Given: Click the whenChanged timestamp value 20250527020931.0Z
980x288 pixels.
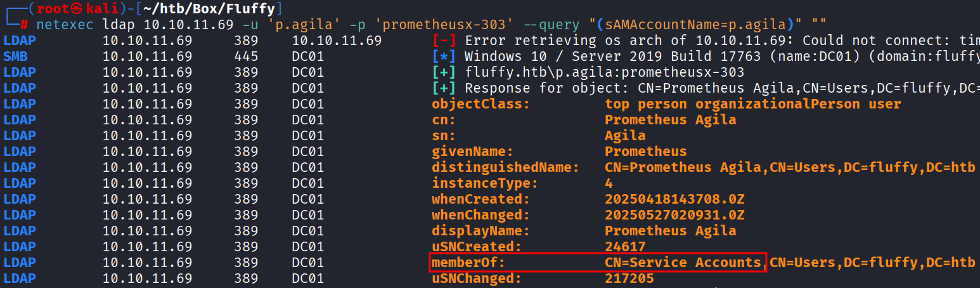Looking at the screenshot, I should coord(674,215).
